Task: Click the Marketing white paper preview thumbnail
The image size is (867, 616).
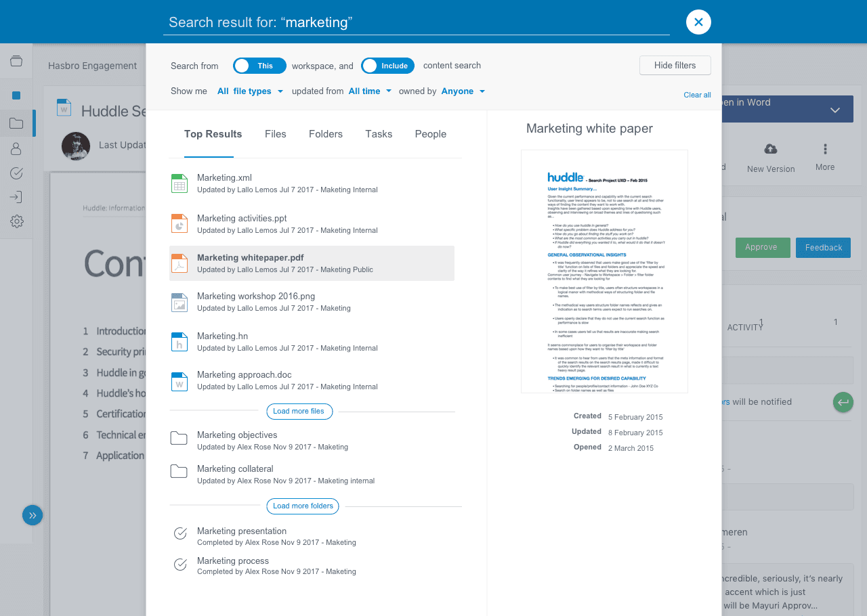Action: (x=604, y=271)
